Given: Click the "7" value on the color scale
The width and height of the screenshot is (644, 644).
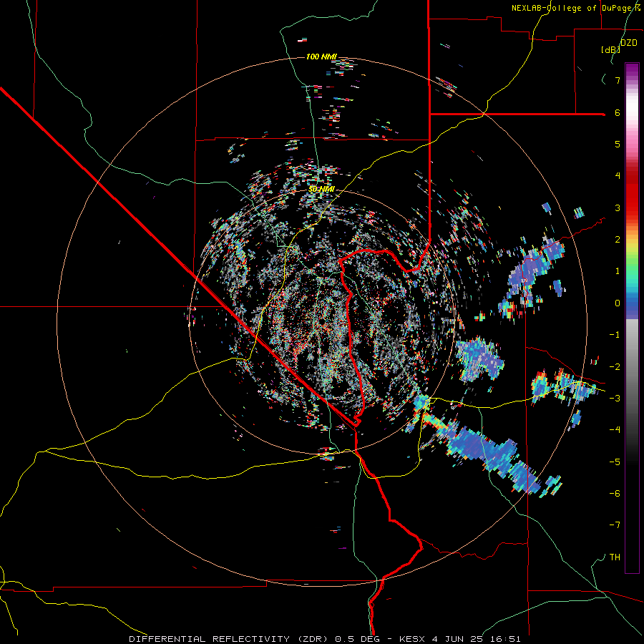Looking at the screenshot, I should click(x=618, y=80).
